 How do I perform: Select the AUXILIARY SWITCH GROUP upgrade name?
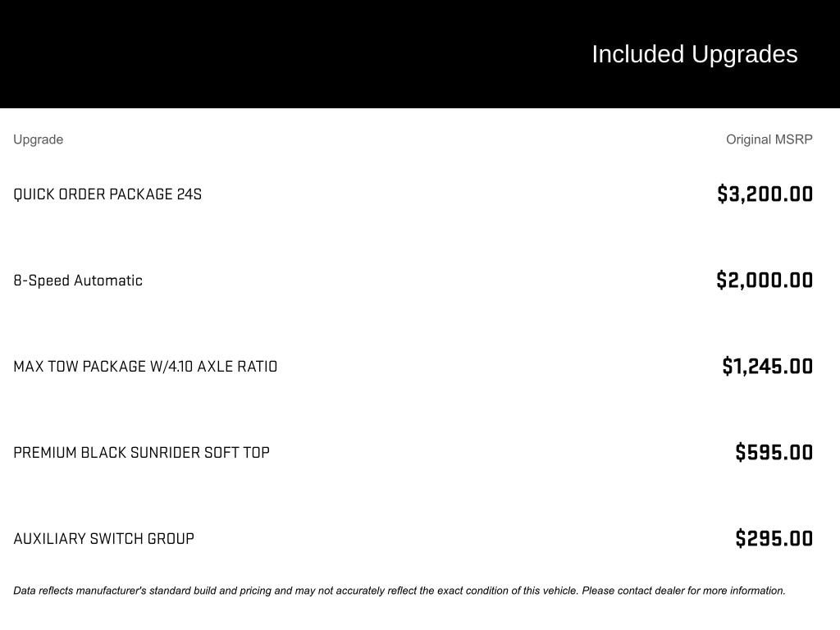click(103, 539)
